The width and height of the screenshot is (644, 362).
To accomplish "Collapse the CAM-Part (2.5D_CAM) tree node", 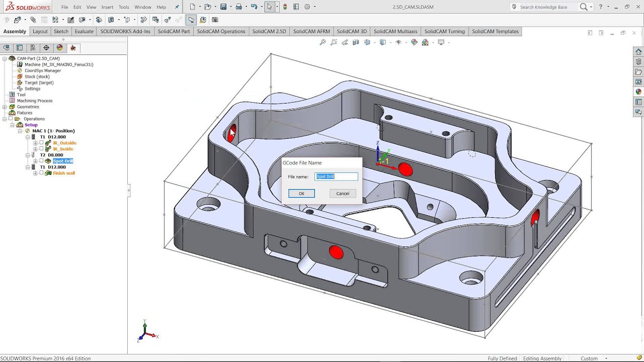I will click(x=5, y=58).
